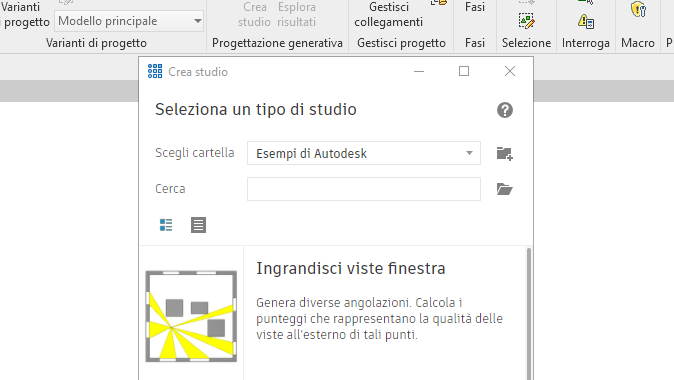Viewport: 674px width, 380px height.
Task: Click the Fasi ribbon button
Action: [475, 7]
